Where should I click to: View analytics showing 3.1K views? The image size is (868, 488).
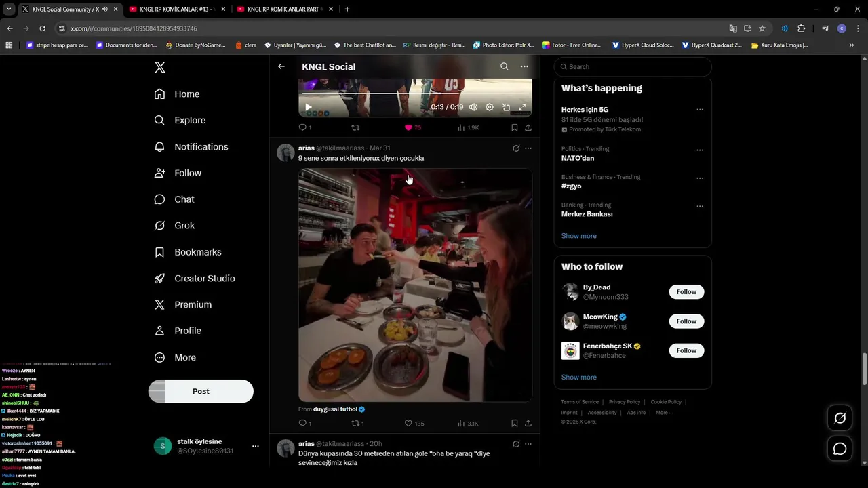(x=468, y=423)
